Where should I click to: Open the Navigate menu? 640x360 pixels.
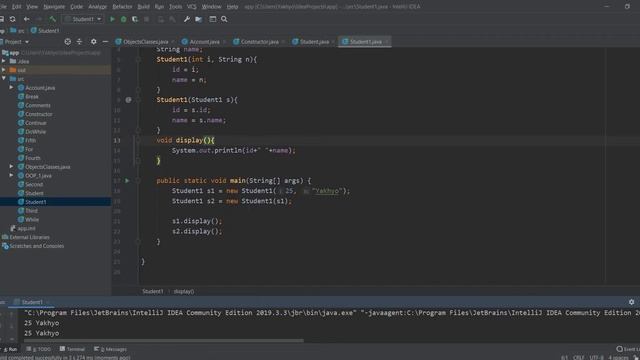[x=54, y=7]
